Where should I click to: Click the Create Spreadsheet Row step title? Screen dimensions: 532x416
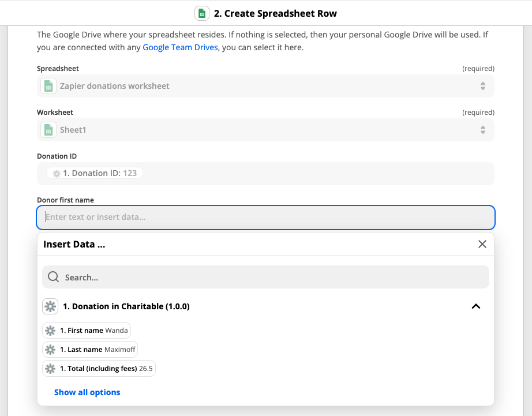click(x=275, y=14)
